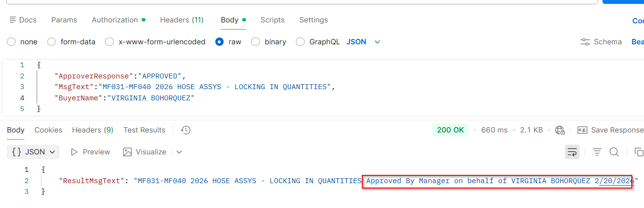Switch to the Authorization tab
Viewport: 644px width, 208px height.
tap(115, 20)
